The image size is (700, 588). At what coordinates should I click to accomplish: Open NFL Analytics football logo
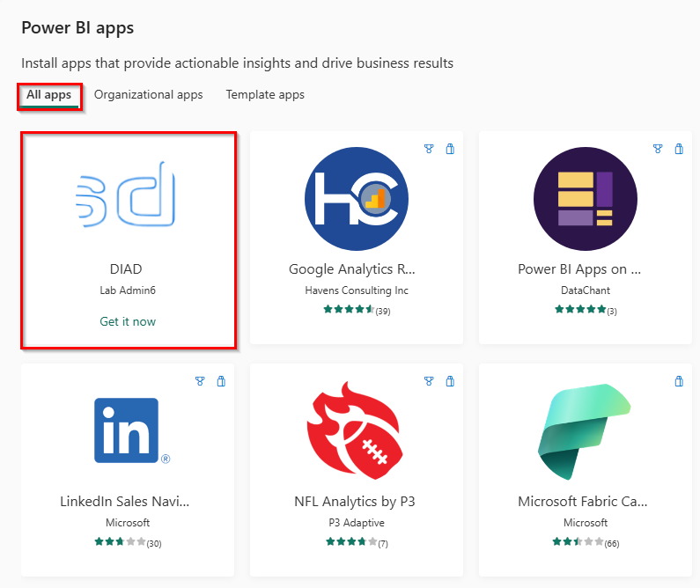click(355, 431)
